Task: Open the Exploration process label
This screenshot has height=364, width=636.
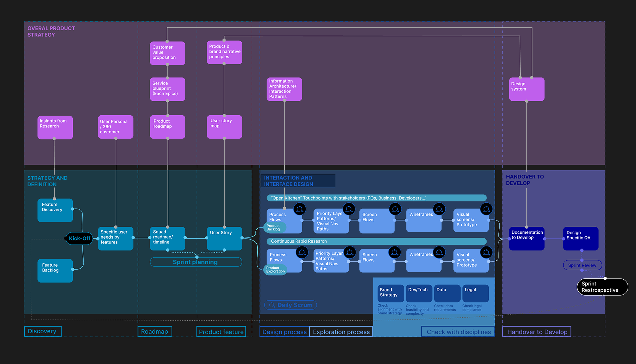Action: [341, 332]
